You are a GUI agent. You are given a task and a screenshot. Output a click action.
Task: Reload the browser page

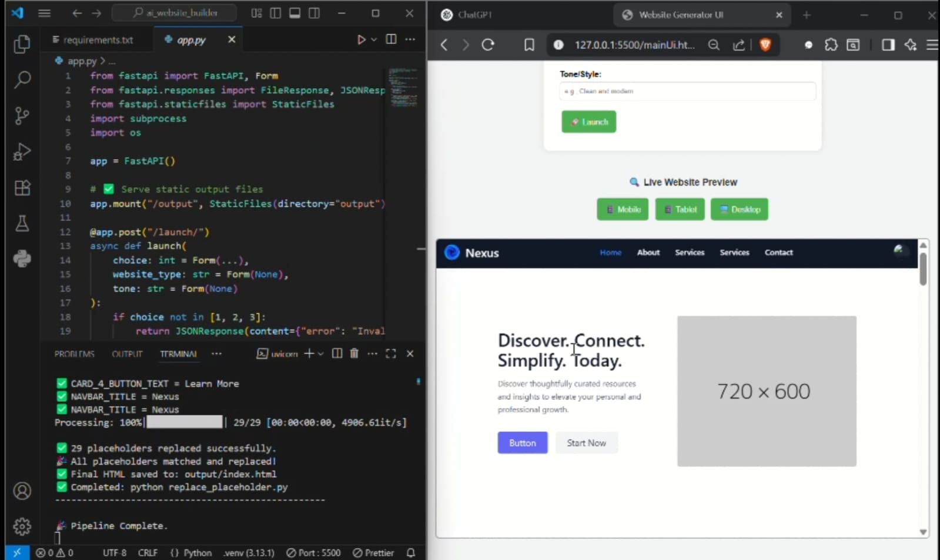tap(488, 45)
